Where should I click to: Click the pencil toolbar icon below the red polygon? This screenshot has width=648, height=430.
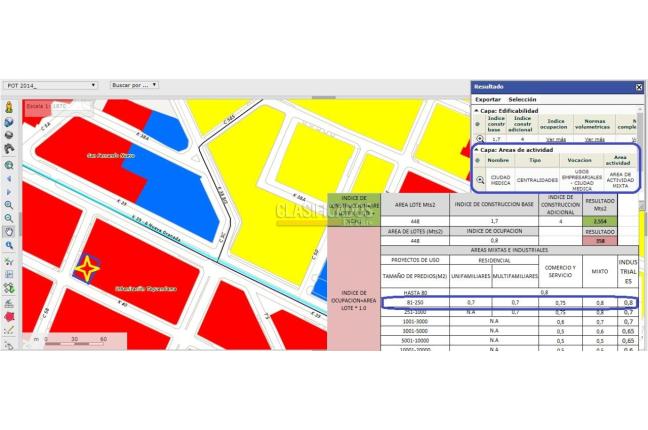pos(9,331)
